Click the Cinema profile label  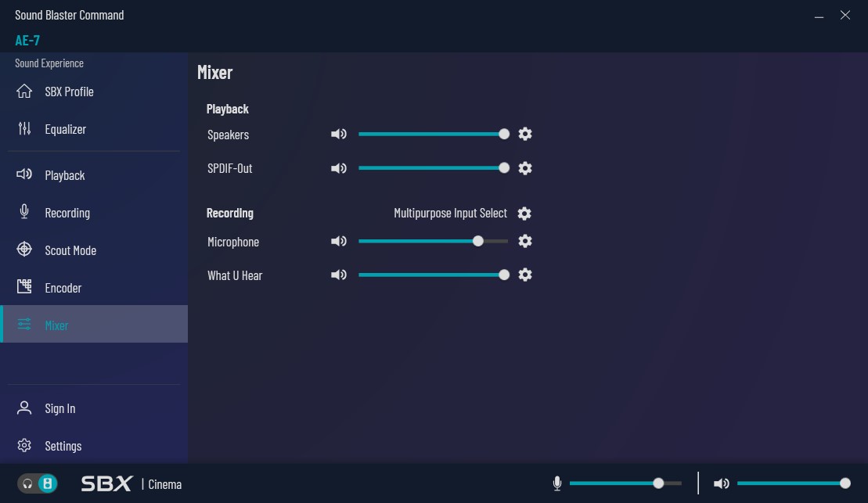(165, 484)
